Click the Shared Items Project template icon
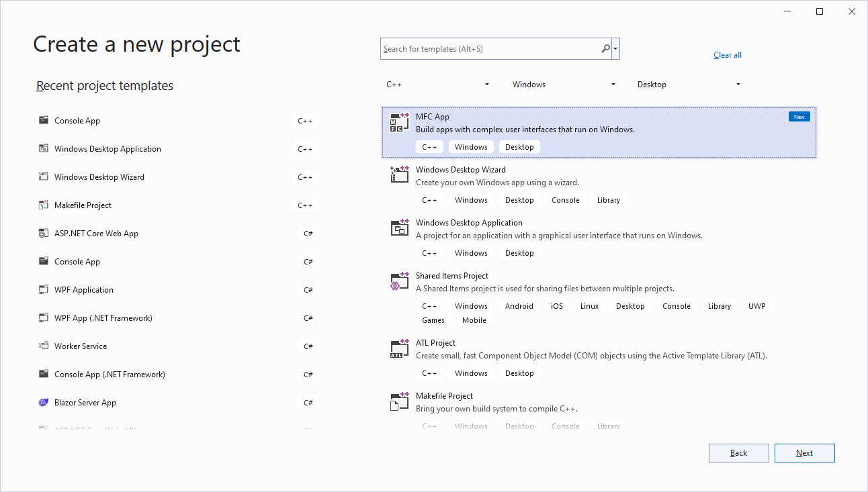 coord(400,281)
